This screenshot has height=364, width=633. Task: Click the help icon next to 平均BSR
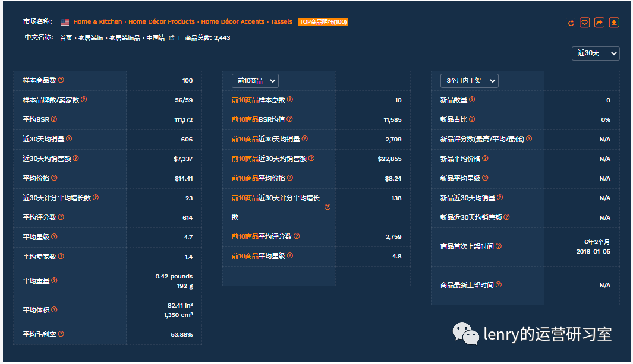[x=54, y=119]
